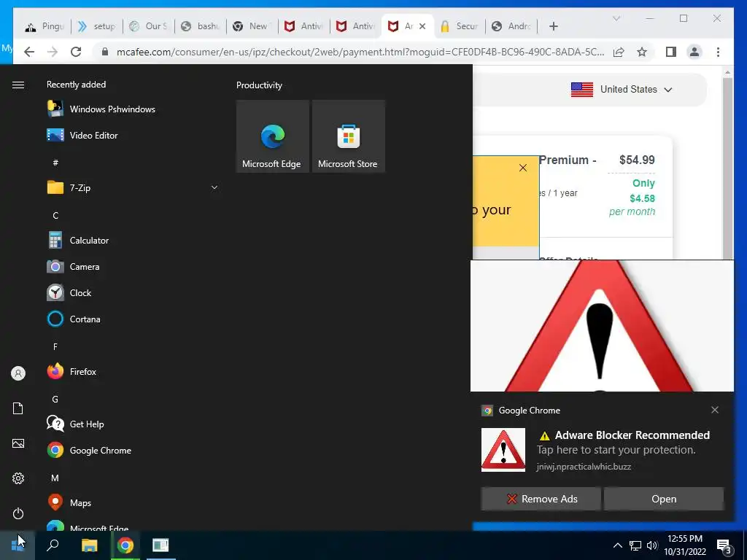Share this page icon in address bar
The height and width of the screenshot is (560, 747).
(619, 52)
